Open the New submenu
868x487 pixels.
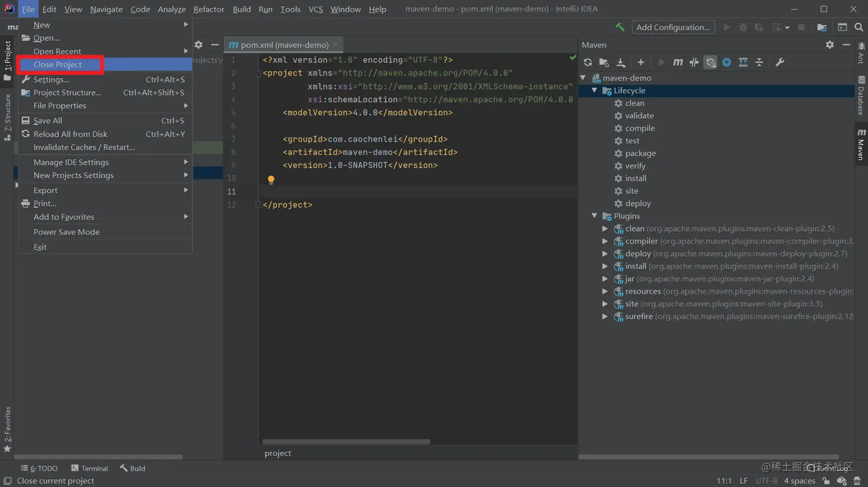105,25
